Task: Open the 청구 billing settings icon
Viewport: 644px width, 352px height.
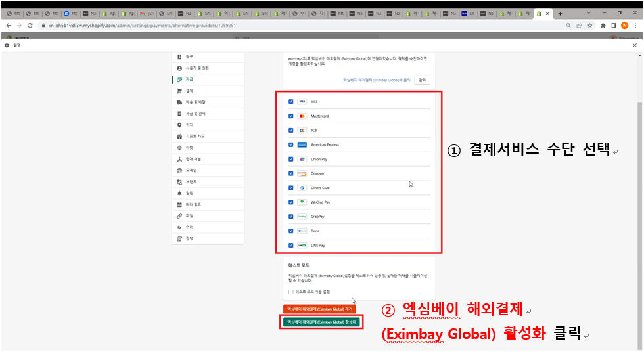Action: 179,56
